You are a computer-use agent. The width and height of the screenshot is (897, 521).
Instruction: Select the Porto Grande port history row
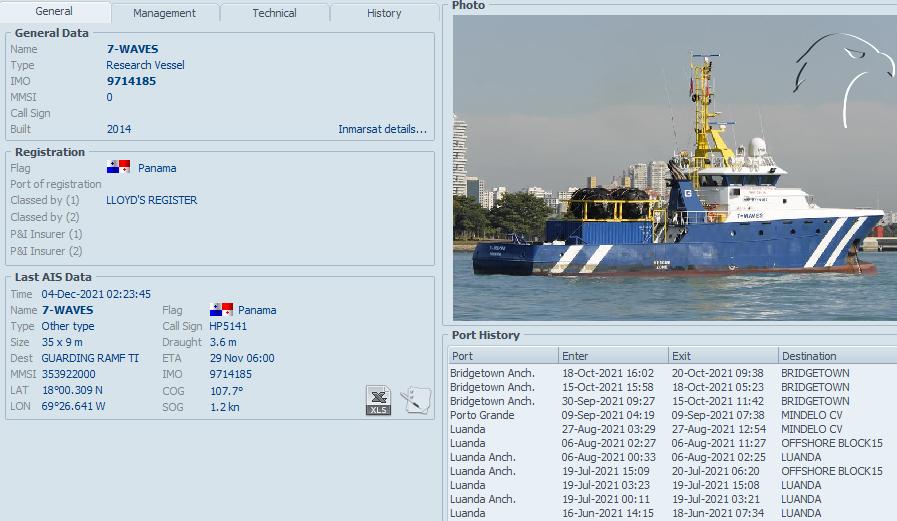673,415
